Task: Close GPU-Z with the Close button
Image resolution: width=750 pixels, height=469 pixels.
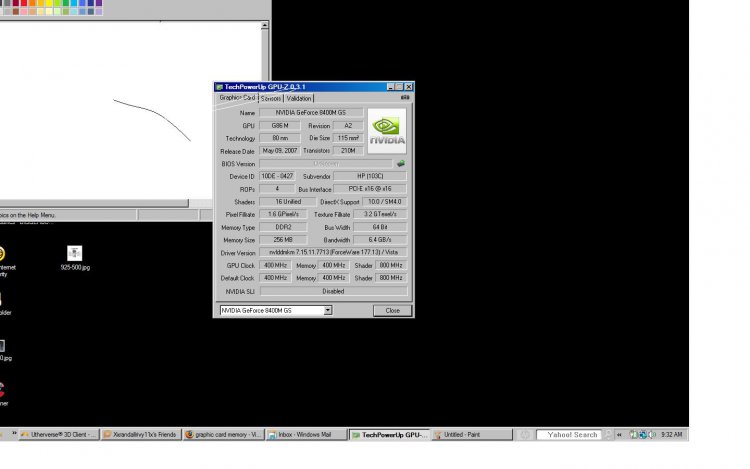Action: pyautogui.click(x=392, y=310)
